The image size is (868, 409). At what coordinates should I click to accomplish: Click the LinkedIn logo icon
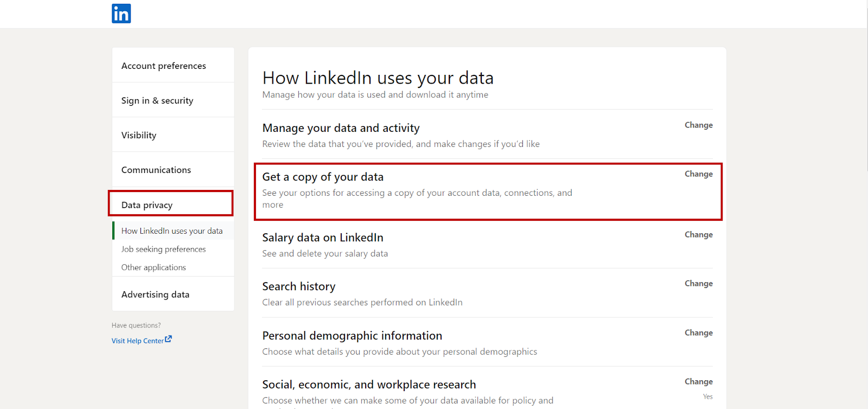point(121,14)
